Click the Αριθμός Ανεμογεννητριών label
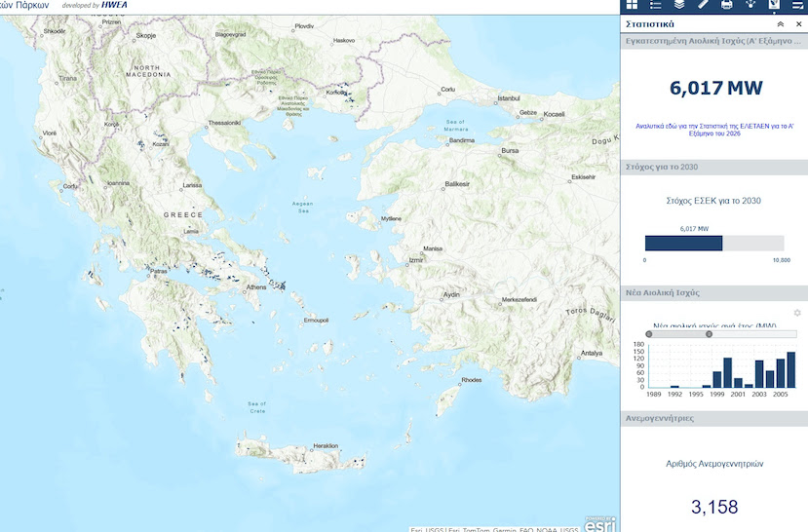 click(x=714, y=464)
